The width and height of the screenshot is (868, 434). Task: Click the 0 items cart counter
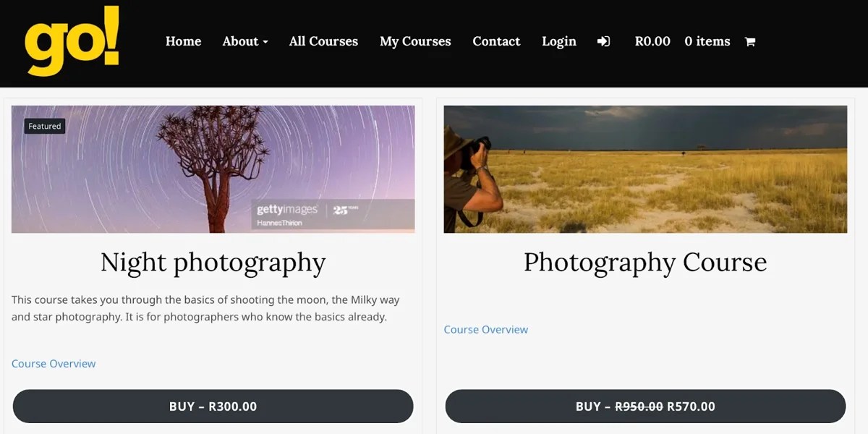click(707, 41)
